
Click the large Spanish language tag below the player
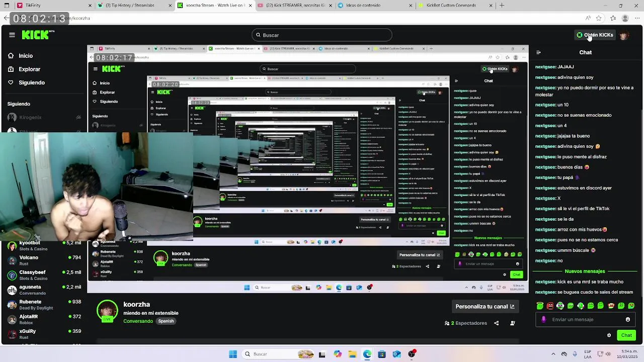(166, 321)
